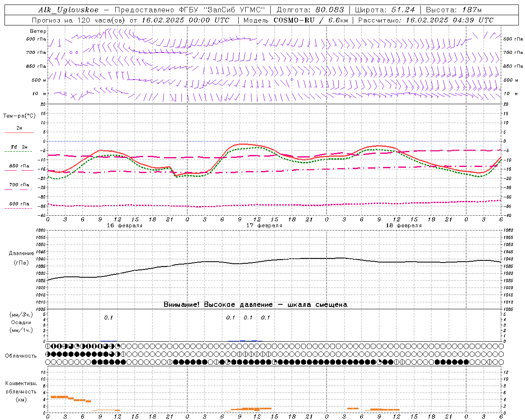
Task: Click "Прогноз на 120 часа(ов)" text
Action: click(x=79, y=20)
